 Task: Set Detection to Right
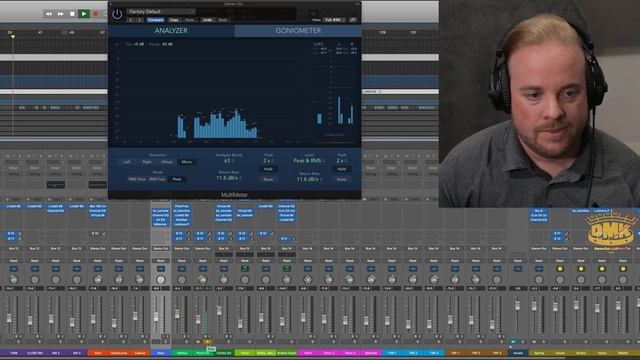pos(147,162)
